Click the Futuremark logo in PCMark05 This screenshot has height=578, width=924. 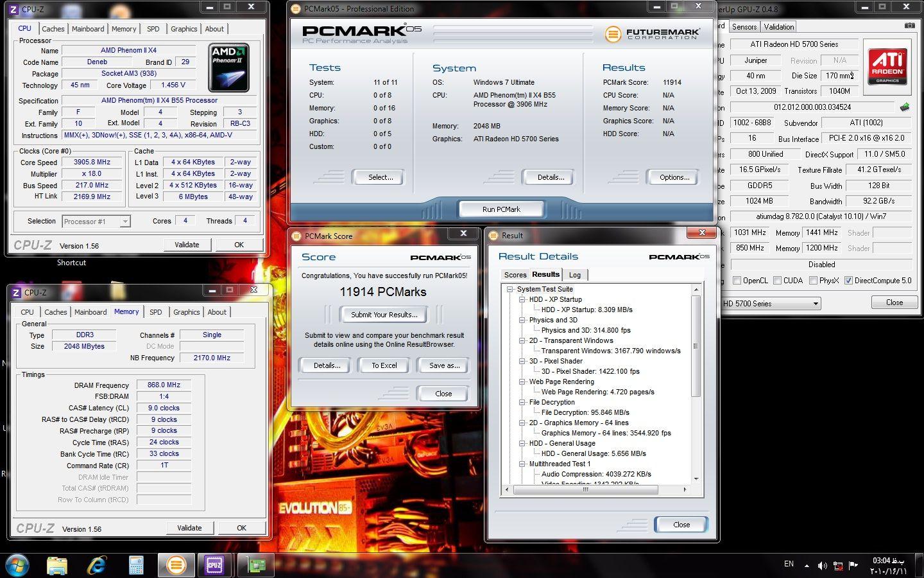(652, 33)
